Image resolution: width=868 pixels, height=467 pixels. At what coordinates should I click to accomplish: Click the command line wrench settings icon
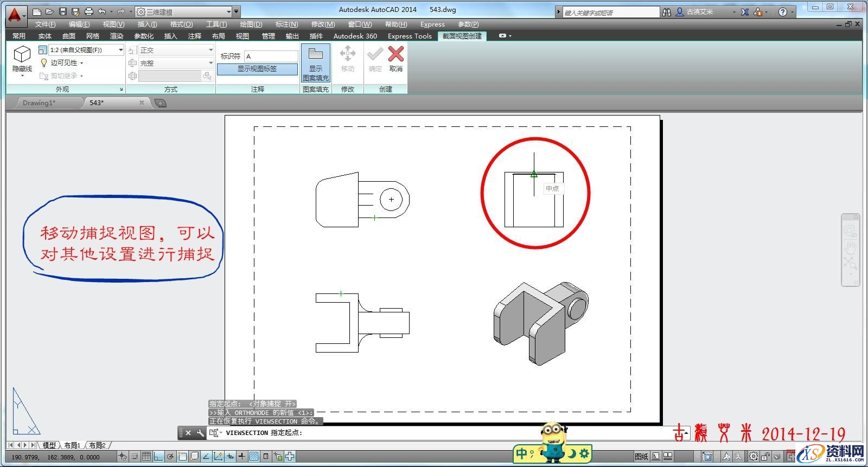[x=200, y=433]
